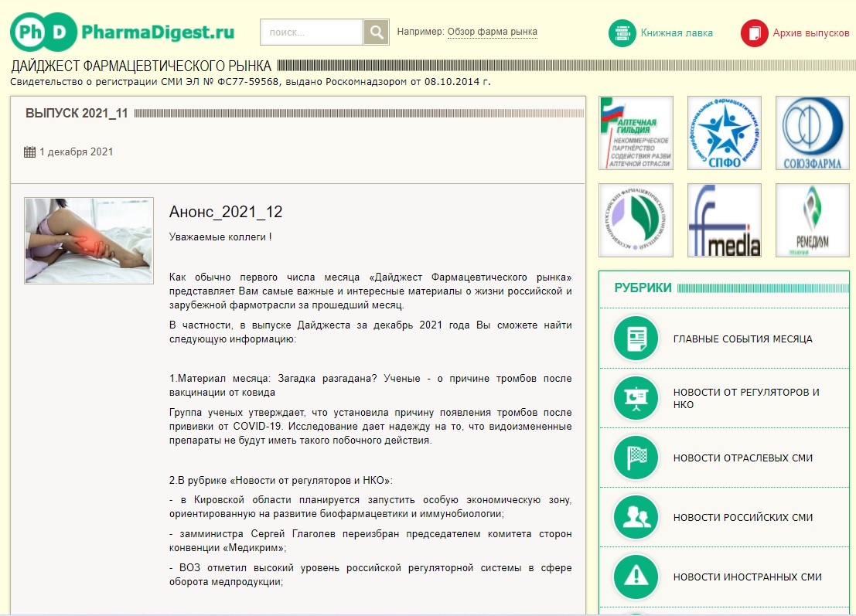856x616 pixels.
Task: Click the line mentioning Сергей Глаголев
Action: (370, 541)
